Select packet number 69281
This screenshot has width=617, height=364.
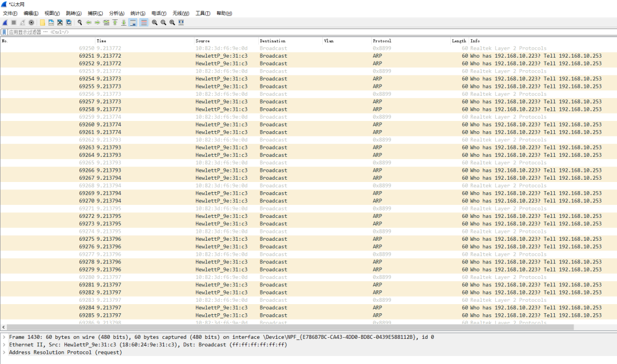point(308,285)
